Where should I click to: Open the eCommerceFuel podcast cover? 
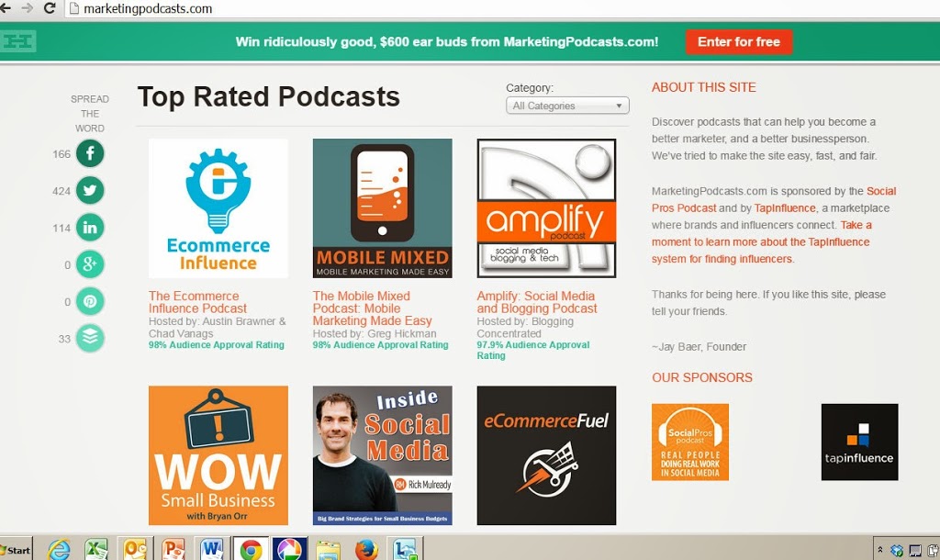pos(546,455)
